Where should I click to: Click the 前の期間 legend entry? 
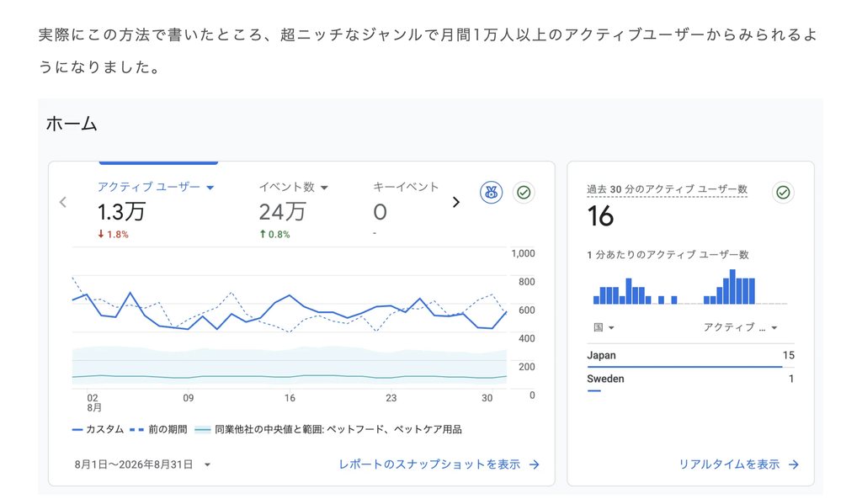(x=158, y=429)
